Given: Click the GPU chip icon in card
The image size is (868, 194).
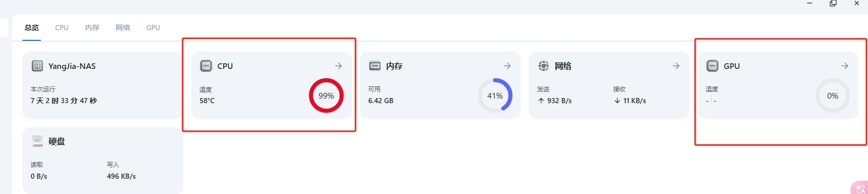Looking at the screenshot, I should pyautogui.click(x=713, y=66).
